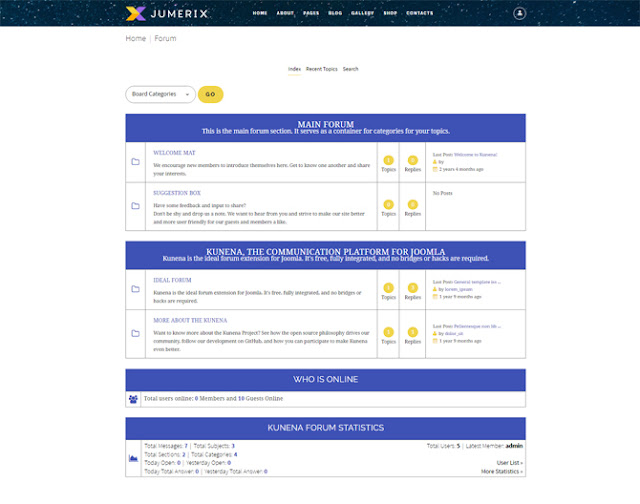Click folder icon beside Suggestion Box
The width and height of the screenshot is (640, 504).
[136, 206]
